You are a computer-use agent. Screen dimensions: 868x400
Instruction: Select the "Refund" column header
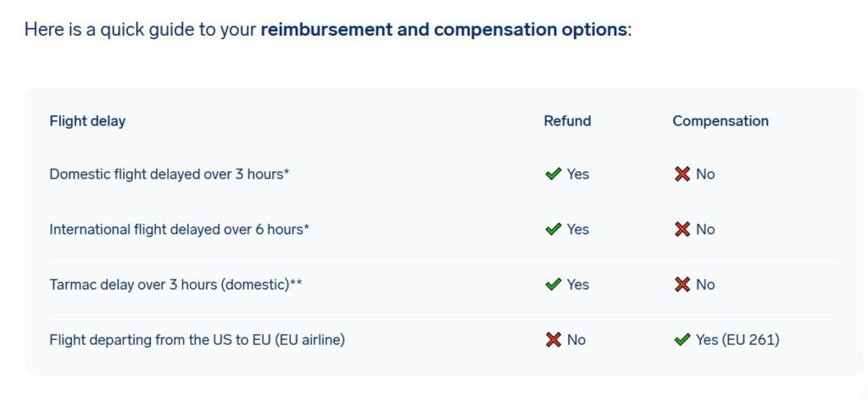[567, 120]
